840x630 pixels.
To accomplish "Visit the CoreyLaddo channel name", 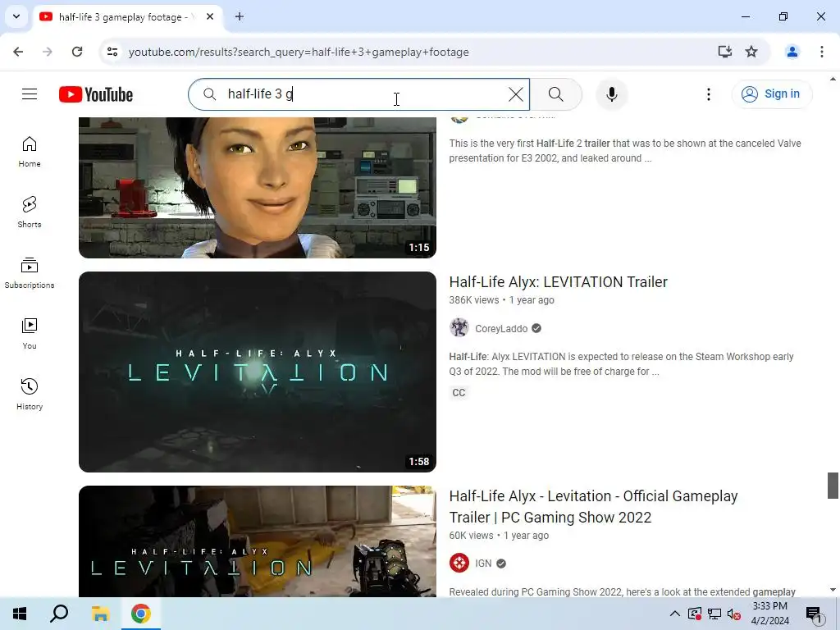I will pos(501,328).
